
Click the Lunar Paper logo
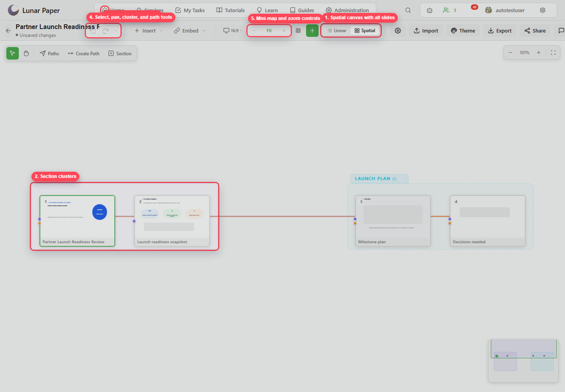[x=34, y=10]
